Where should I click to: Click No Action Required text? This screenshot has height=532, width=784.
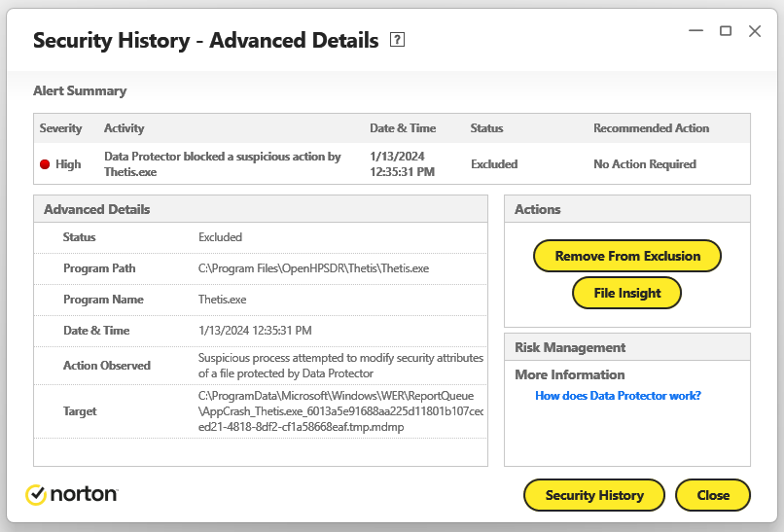point(645,164)
